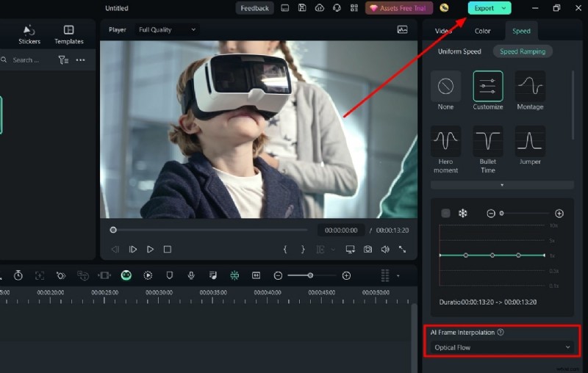Click the microphone voiceover icon

(x=191, y=275)
